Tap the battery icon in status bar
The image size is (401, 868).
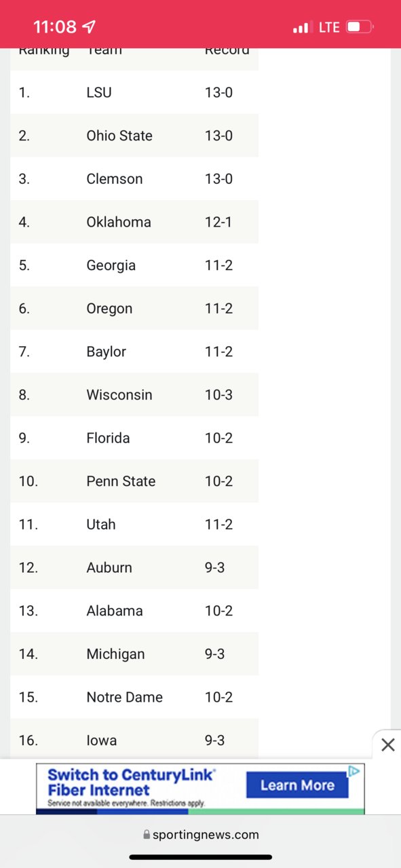(x=360, y=27)
